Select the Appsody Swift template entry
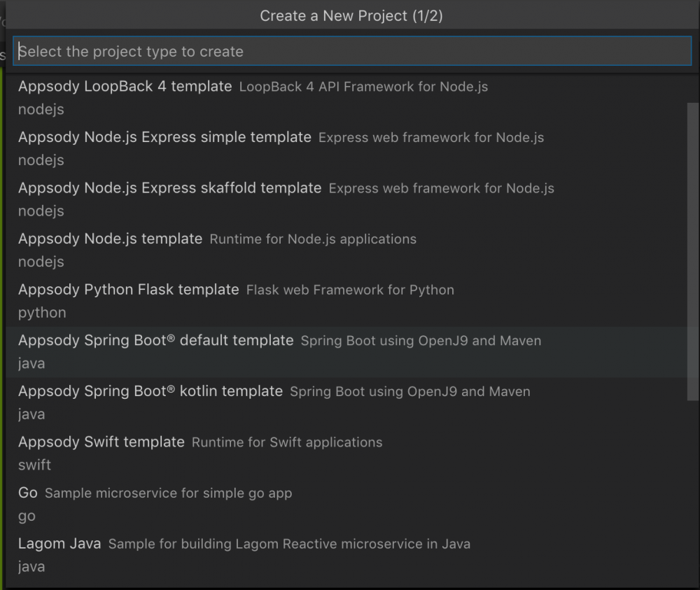The height and width of the screenshot is (590, 700). tap(101, 442)
